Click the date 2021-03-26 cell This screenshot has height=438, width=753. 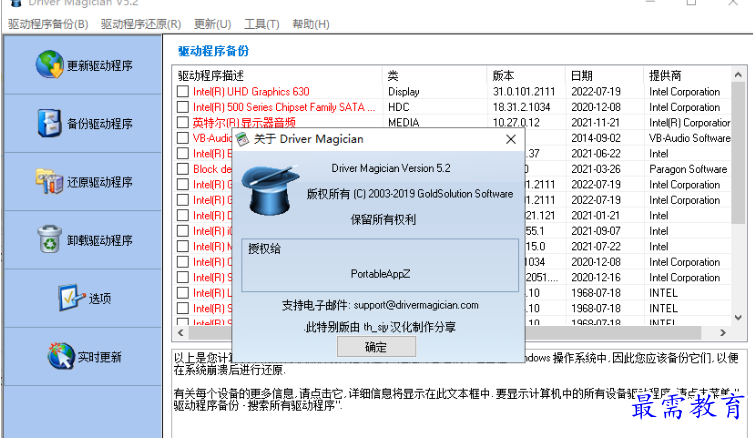(x=596, y=169)
